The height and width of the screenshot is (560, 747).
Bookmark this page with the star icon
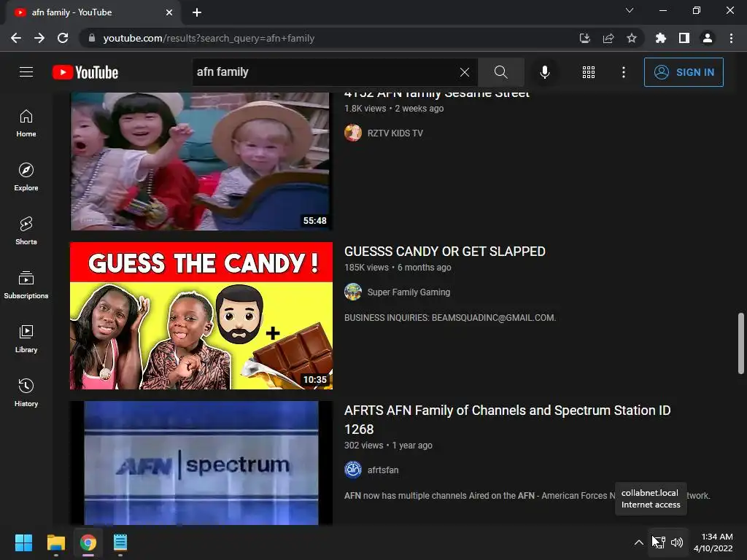[631, 38]
